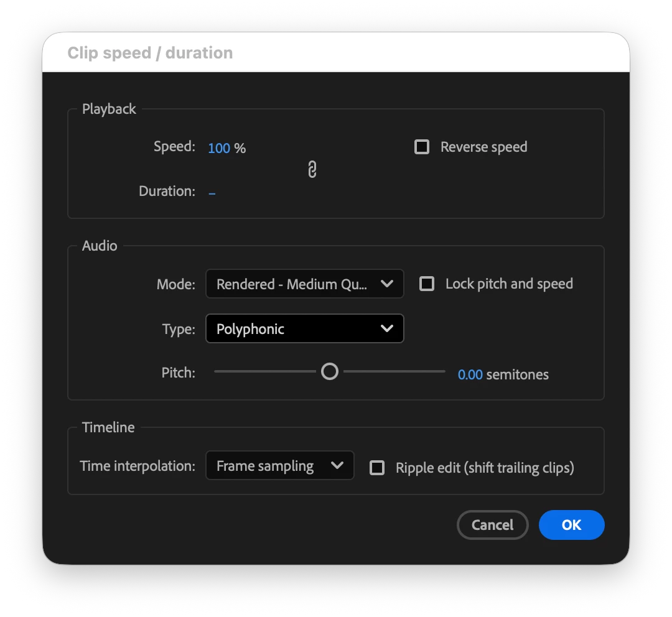This screenshot has width=672, height=617.
Task: Open the Polyphonic type dropdown
Action: click(x=305, y=328)
